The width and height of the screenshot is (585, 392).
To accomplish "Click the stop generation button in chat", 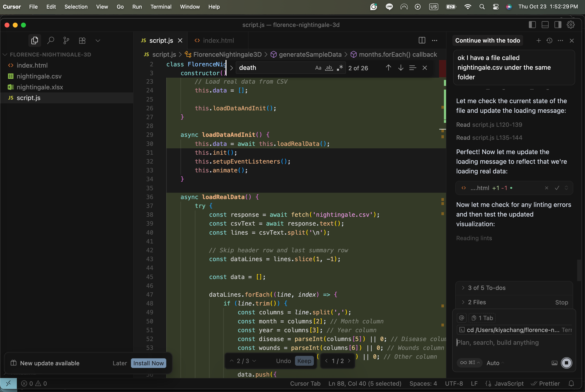I will [x=566, y=363].
